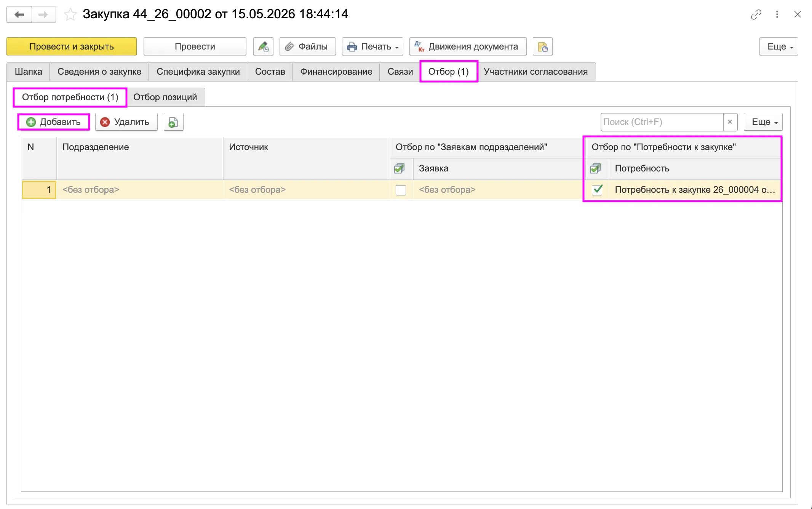This screenshot has height=509, width=812.
Task: Toggle all checkboxes in the Потребность column header
Action: point(596,168)
